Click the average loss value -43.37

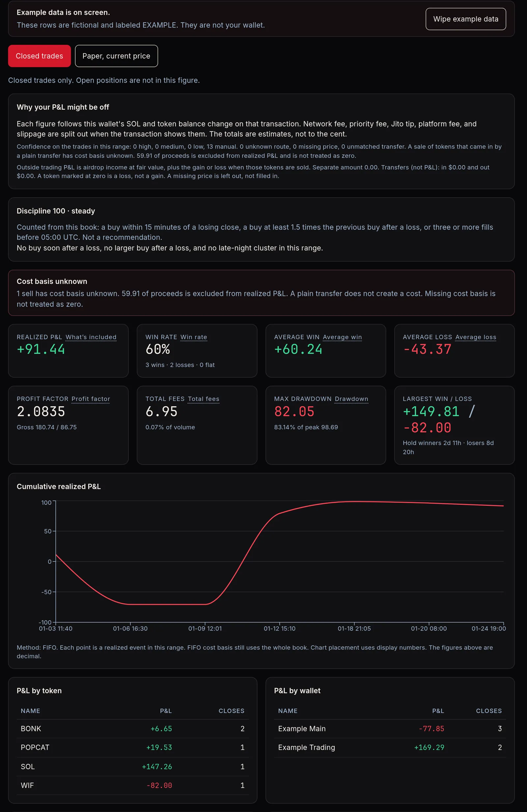427,349
